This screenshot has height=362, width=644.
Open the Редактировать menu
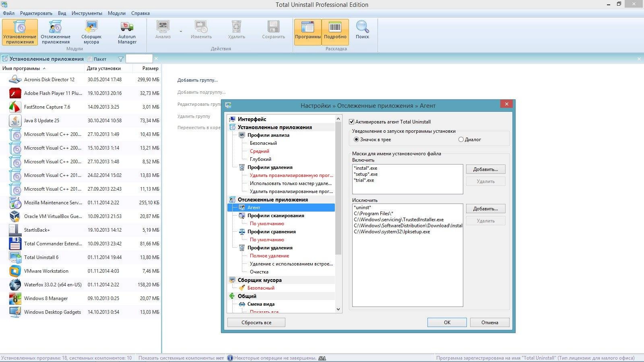(x=36, y=13)
